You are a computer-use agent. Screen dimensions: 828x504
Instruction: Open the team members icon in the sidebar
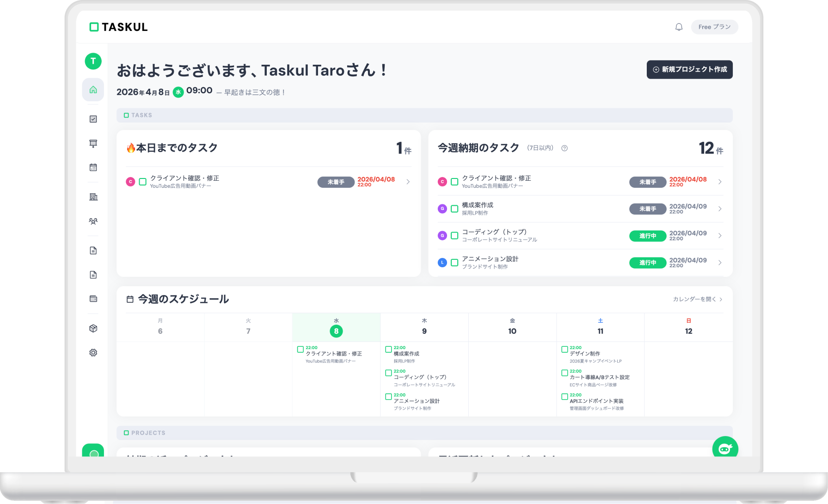[93, 221]
